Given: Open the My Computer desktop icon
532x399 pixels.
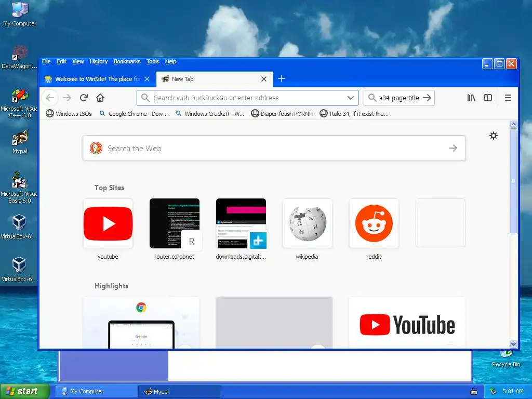Looking at the screenshot, I should (20, 14).
